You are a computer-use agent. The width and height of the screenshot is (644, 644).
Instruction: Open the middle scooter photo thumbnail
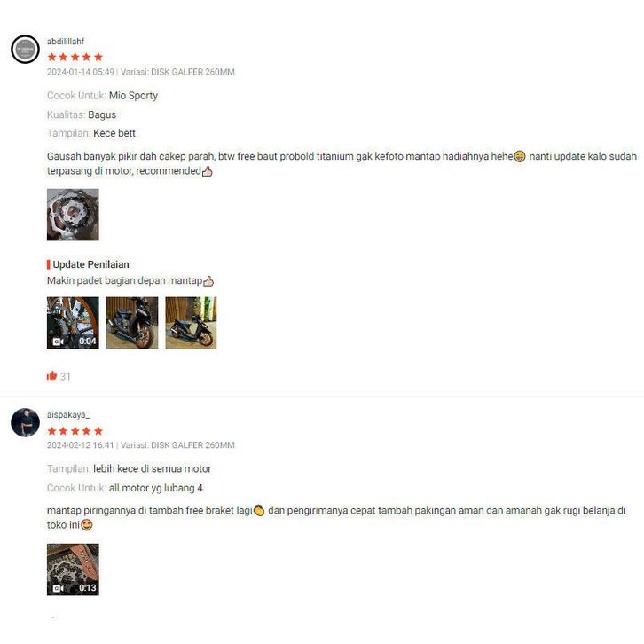132,323
